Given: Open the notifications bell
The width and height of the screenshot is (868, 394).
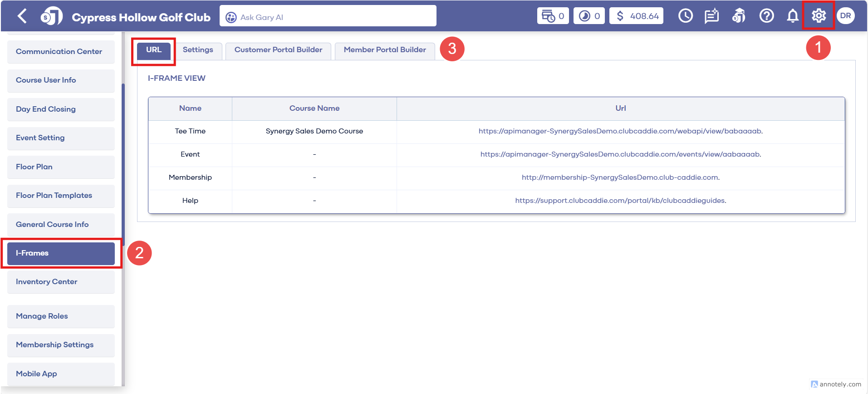Looking at the screenshot, I should pos(792,16).
